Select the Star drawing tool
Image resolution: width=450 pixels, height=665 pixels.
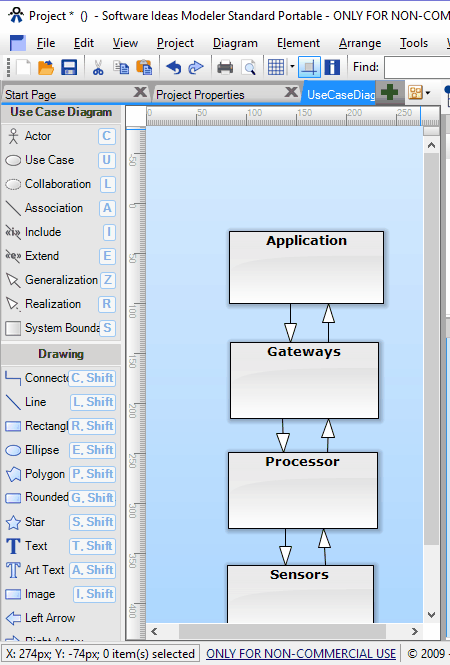60,522
